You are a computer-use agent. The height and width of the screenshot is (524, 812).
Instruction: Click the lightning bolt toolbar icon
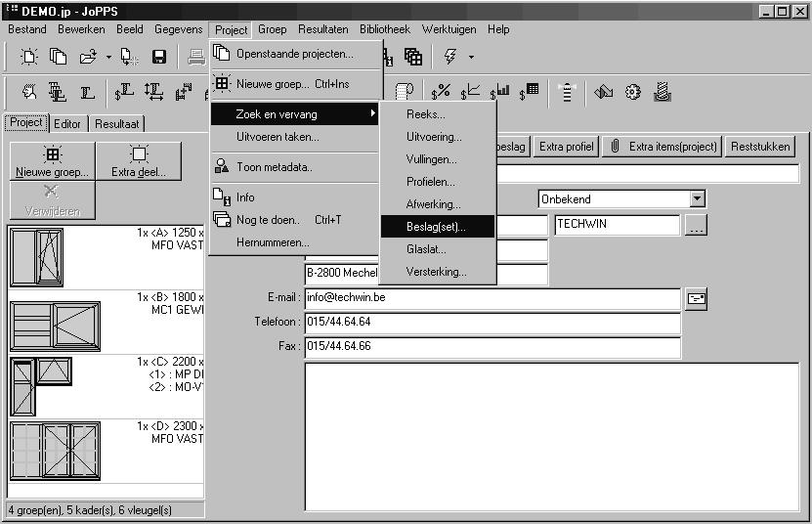(450, 56)
